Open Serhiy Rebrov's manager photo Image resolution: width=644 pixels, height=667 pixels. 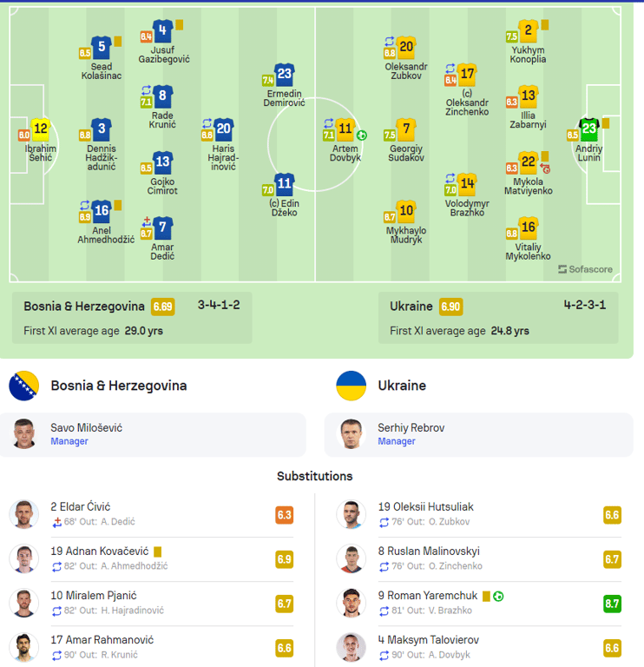coord(351,434)
